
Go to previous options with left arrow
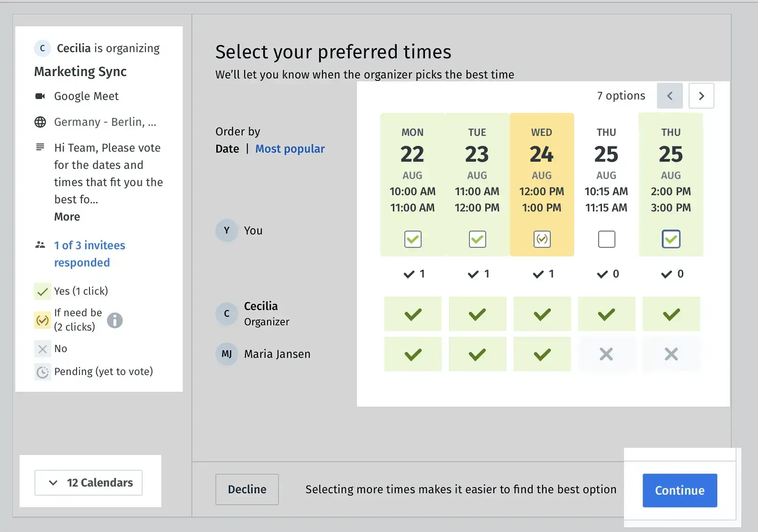tap(670, 96)
